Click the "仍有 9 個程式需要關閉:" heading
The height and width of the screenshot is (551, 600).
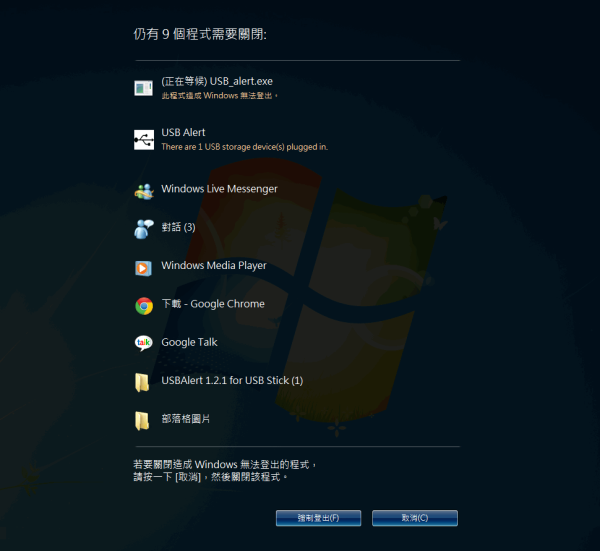click(200, 34)
